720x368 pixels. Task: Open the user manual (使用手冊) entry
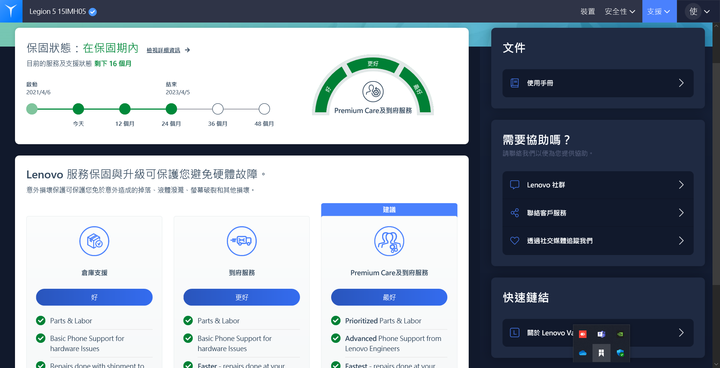coord(598,83)
